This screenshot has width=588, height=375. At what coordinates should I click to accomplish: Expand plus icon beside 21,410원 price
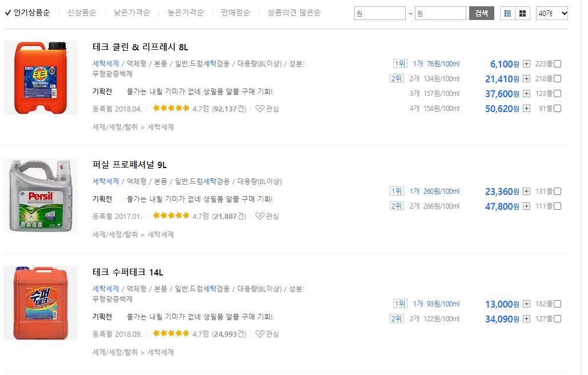[x=526, y=79]
